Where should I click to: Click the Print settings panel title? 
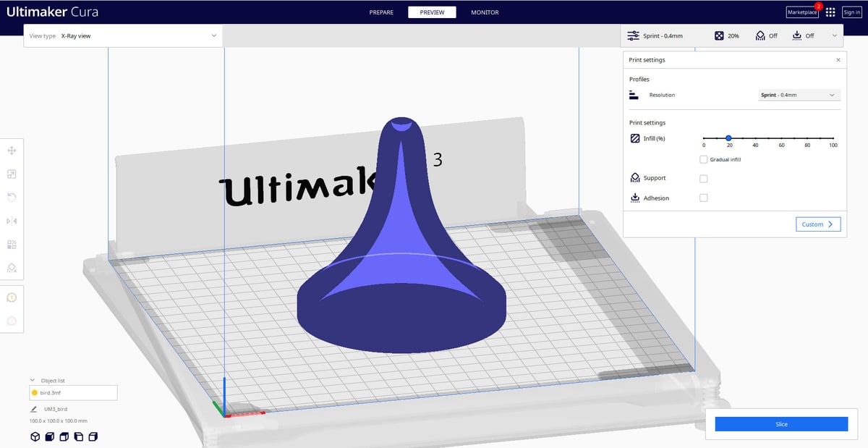click(x=647, y=60)
